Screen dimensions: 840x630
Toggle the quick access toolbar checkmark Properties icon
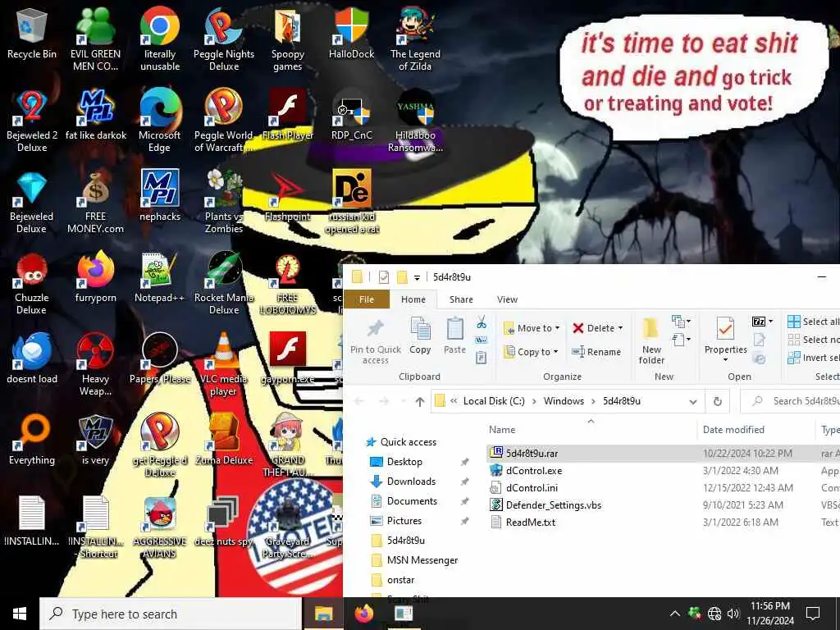point(384,276)
